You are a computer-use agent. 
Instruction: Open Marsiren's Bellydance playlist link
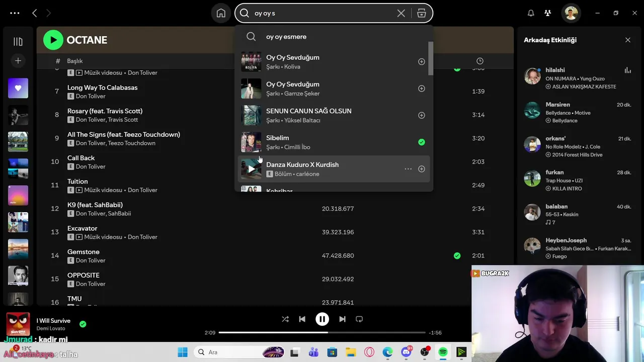(565, 121)
